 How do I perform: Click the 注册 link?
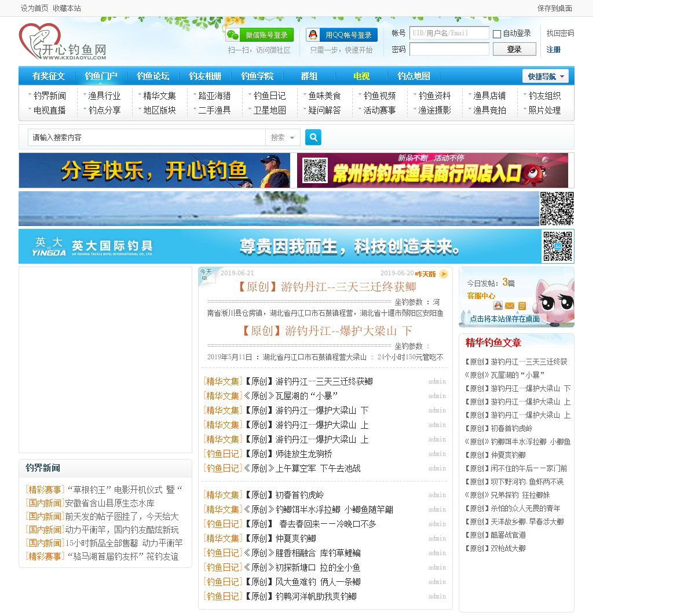[x=553, y=50]
